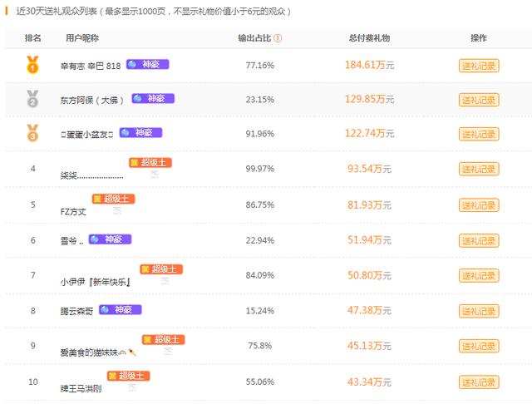Select username 雪爷
532x404 pixels.
[x=71, y=241]
